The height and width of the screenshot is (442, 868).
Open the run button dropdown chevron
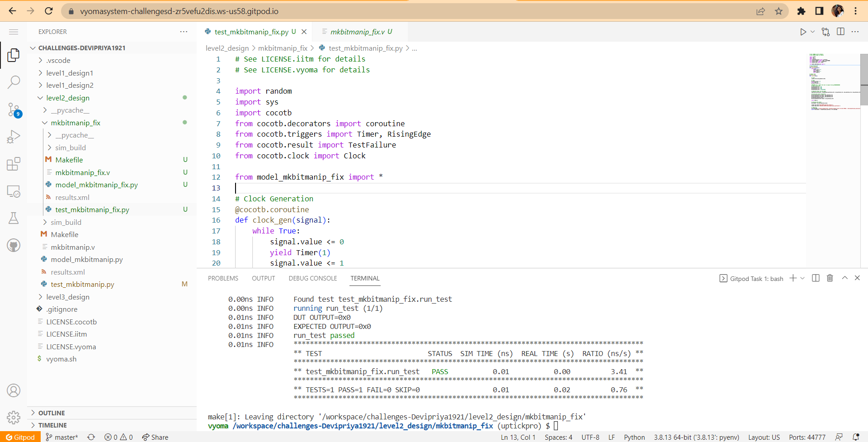813,32
